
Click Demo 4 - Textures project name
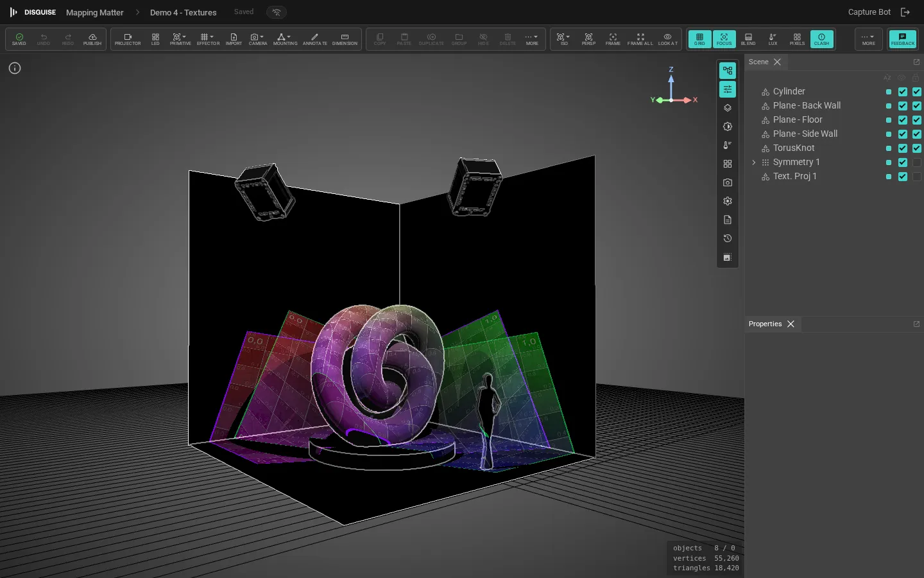pos(183,12)
